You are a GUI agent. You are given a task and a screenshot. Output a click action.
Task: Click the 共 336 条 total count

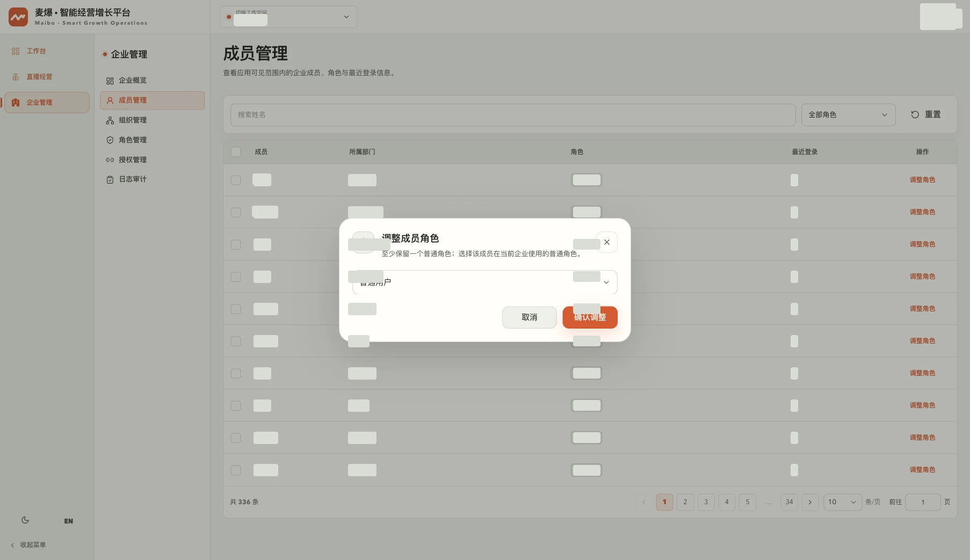(244, 502)
